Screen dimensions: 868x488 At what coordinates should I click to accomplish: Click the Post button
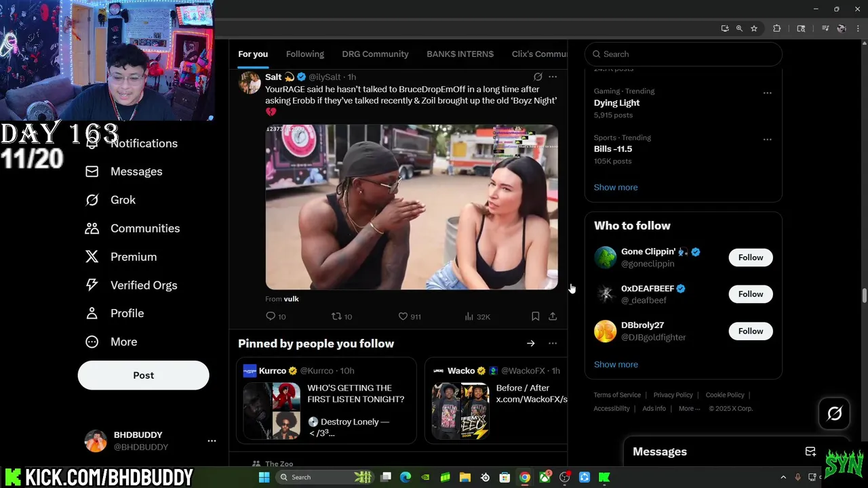(x=144, y=375)
